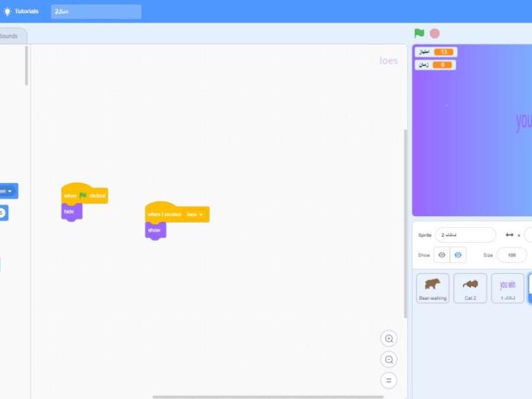The width and height of the screenshot is (532, 399).
Task: Select the 'when I receive' hat block
Action: (177, 212)
